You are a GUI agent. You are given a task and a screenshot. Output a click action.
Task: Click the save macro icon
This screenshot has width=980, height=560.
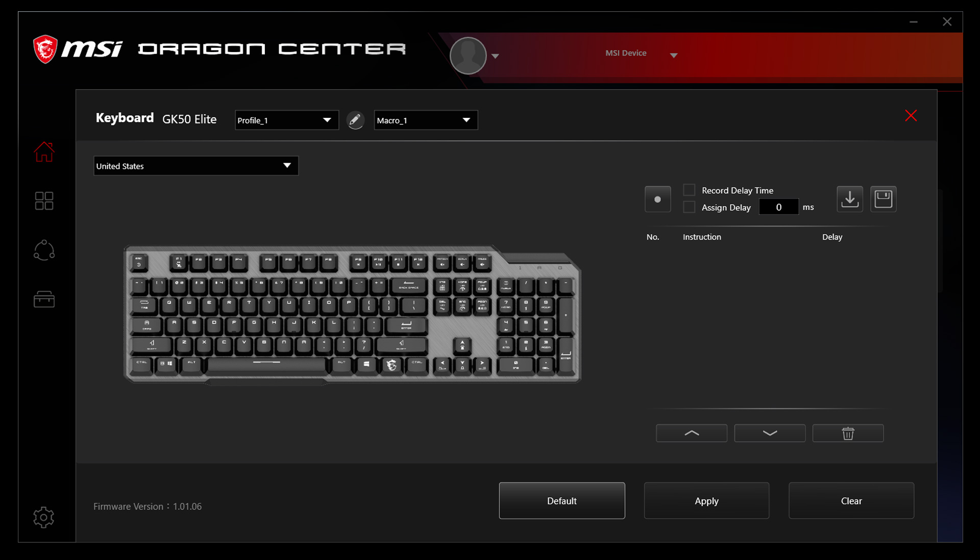pos(883,198)
